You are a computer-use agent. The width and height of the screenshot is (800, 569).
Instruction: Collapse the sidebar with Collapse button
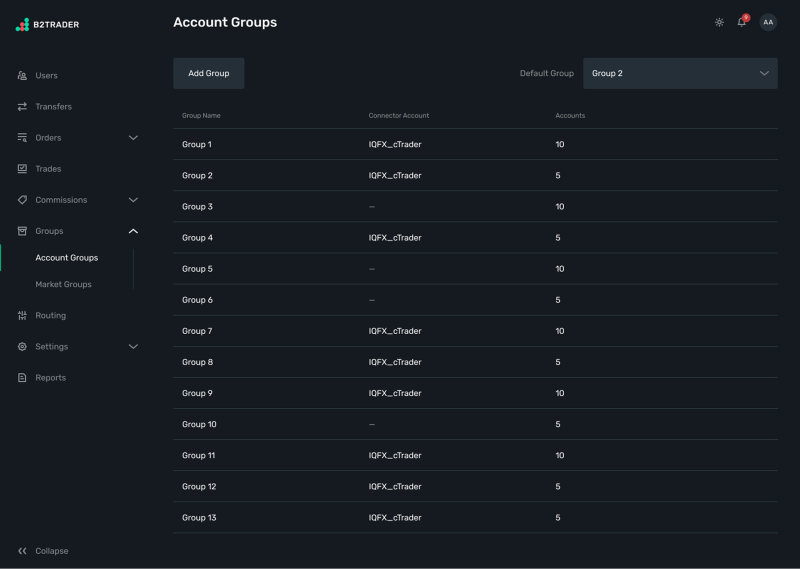tap(43, 551)
